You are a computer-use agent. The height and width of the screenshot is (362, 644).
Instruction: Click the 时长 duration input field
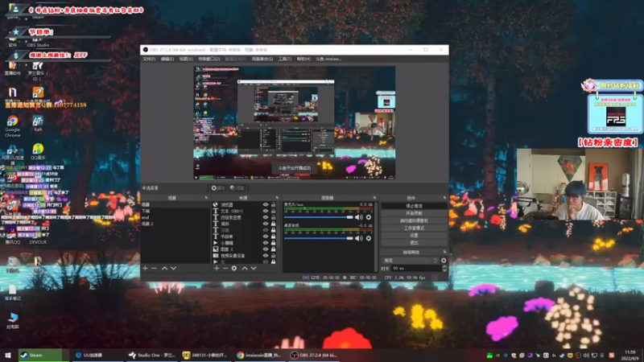[x=415, y=268]
